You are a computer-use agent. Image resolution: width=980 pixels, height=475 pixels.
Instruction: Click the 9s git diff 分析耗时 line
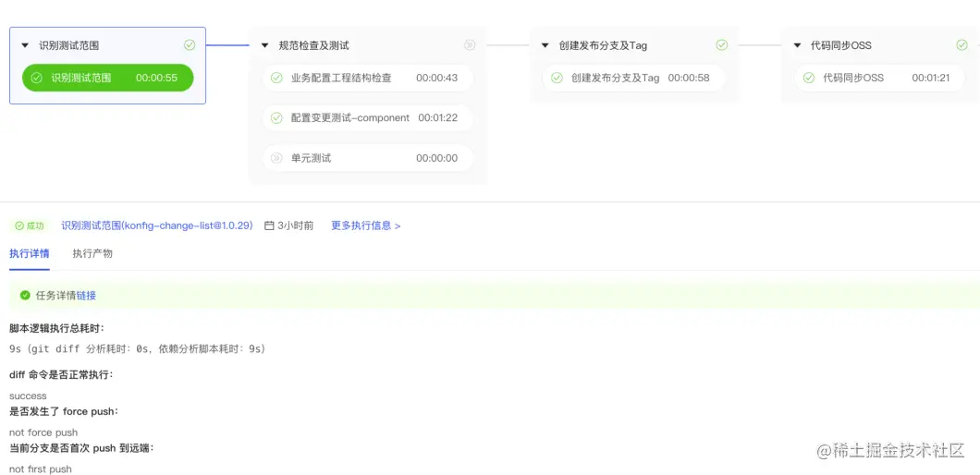[x=138, y=348]
